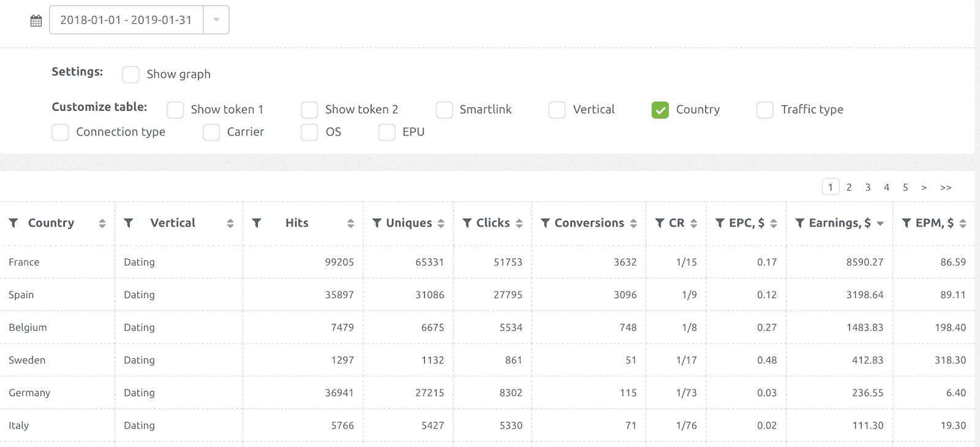Open the Country column filter icon
Viewport: 980px width, 447px height.
[x=13, y=223]
